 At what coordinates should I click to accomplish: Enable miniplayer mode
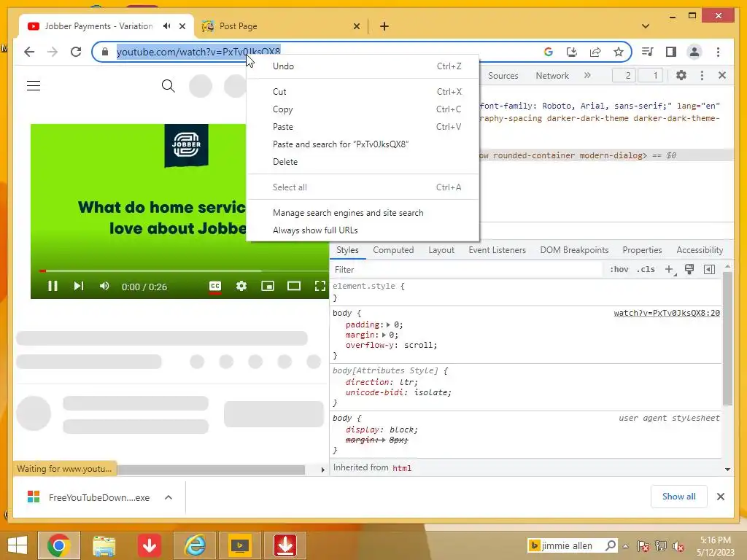(268, 286)
